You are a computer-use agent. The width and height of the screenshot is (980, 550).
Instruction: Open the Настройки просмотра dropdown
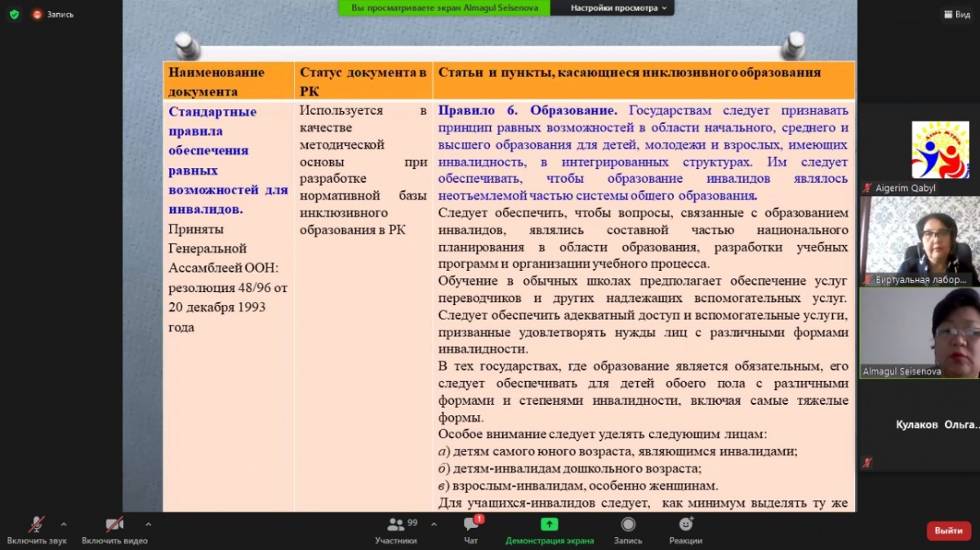(617, 8)
